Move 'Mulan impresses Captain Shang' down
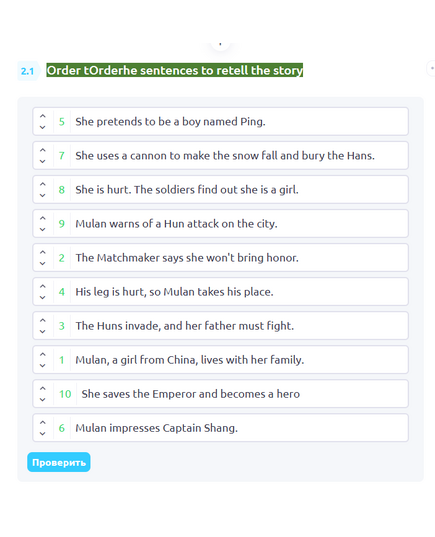This screenshot has height=537, width=435. tap(42, 434)
